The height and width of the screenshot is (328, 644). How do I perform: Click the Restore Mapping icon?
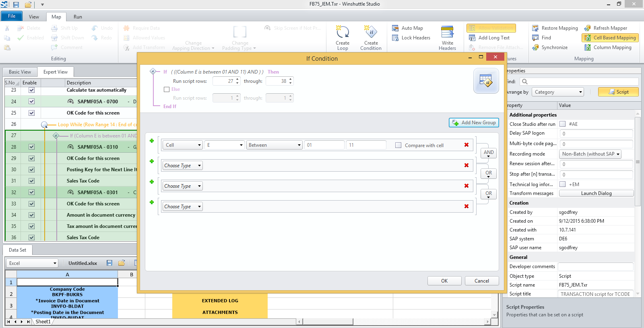[535, 28]
